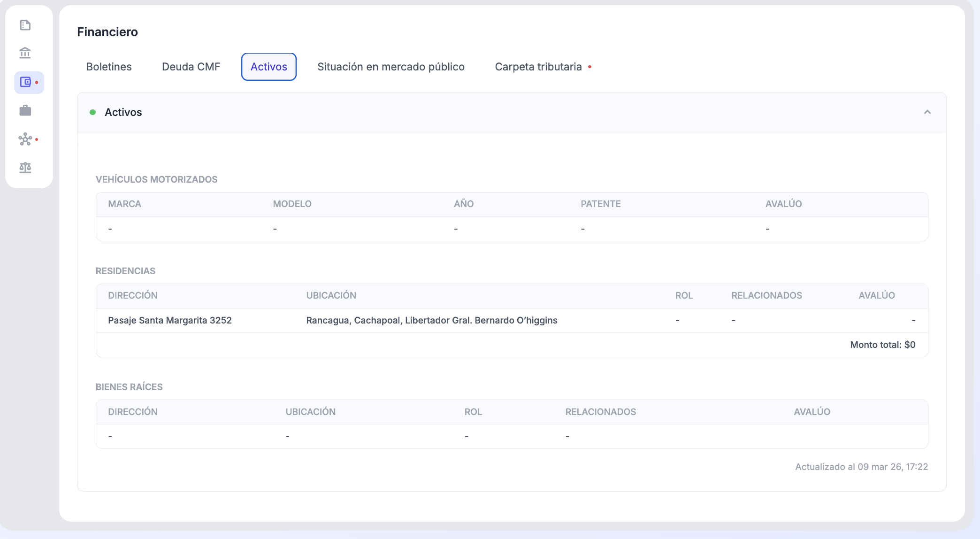The image size is (980, 539).
Task: Open the balance scales legal icon
Action: pyautogui.click(x=25, y=168)
